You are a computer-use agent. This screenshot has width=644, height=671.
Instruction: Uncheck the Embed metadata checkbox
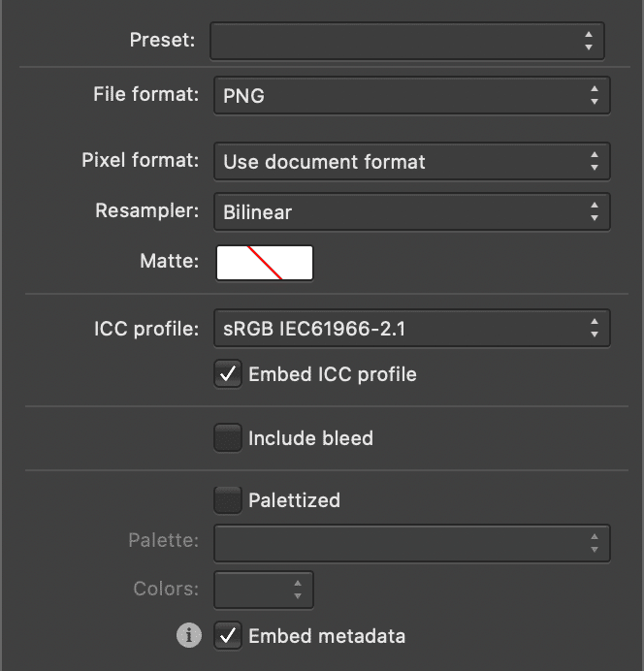click(228, 636)
